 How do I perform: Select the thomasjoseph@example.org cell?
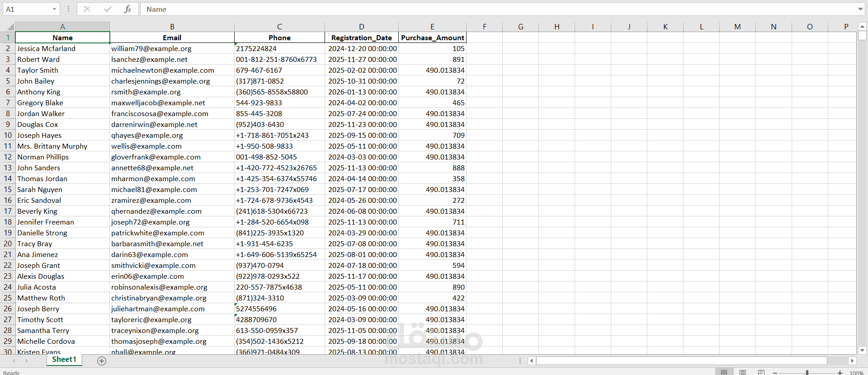point(172,341)
